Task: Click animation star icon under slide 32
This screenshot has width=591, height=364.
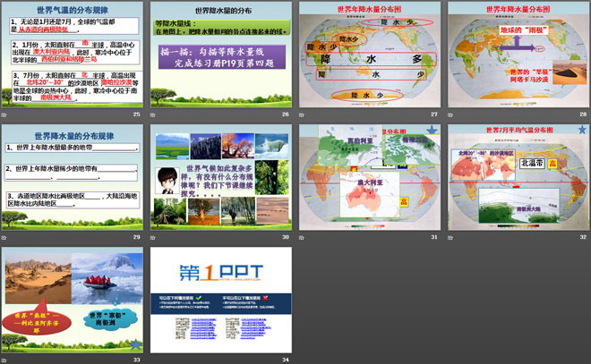Action: click(x=450, y=238)
